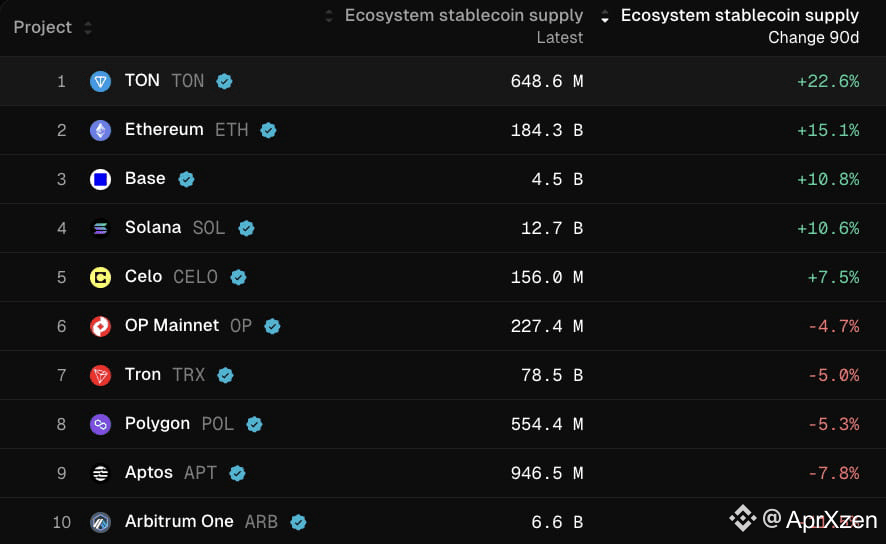The width and height of the screenshot is (886, 544).
Task: Sort by Project column arrows
Action: (88, 28)
